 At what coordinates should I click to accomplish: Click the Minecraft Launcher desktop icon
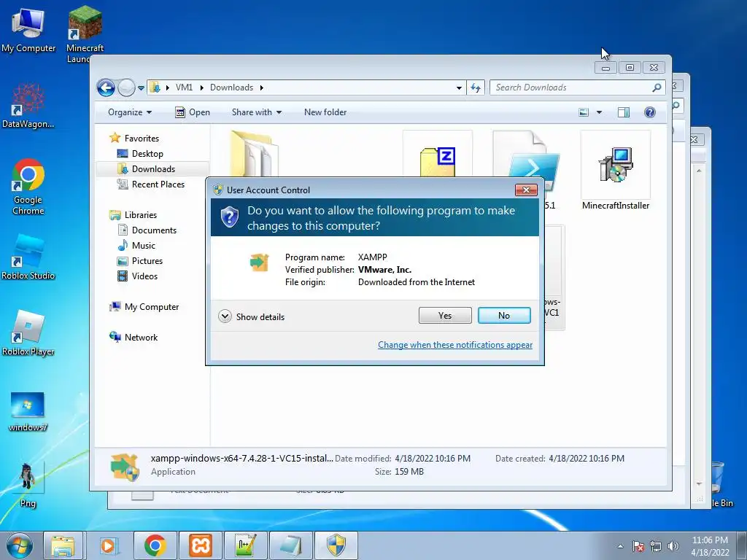point(85,34)
